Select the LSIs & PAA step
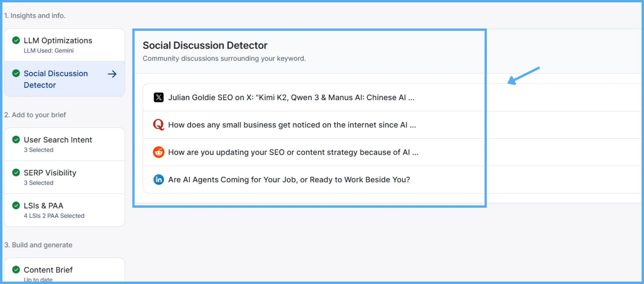Viewport: 644px width, 284px height. pyautogui.click(x=43, y=206)
